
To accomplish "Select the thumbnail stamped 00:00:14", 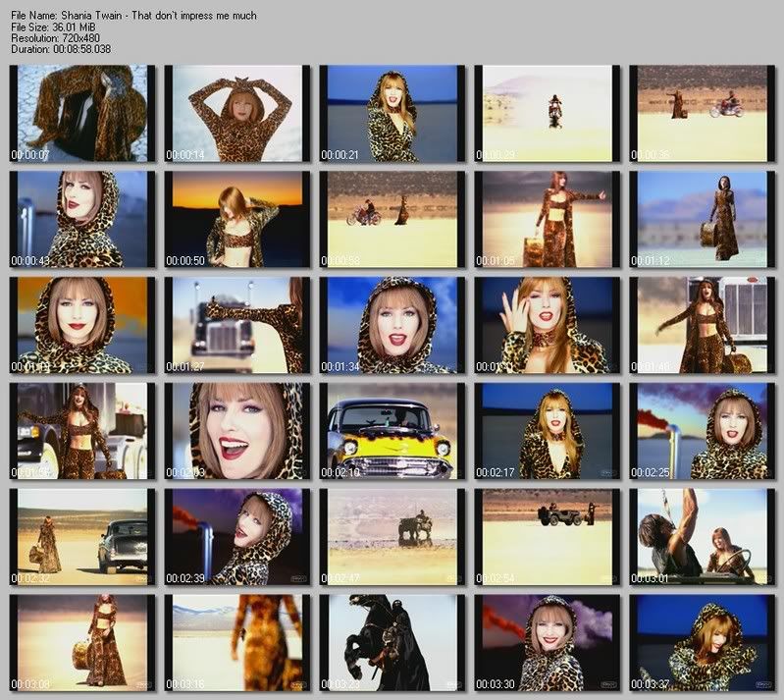I will (x=237, y=113).
